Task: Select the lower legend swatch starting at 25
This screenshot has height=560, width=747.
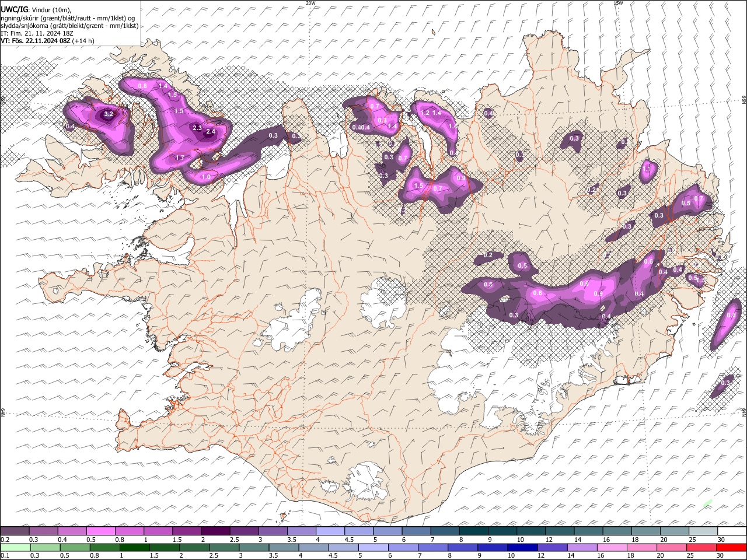Action: [702, 547]
